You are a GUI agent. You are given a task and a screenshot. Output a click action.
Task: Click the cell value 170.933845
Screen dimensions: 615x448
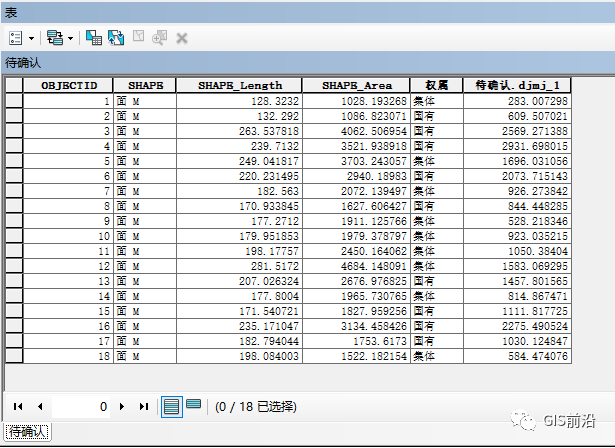pyautogui.click(x=269, y=206)
